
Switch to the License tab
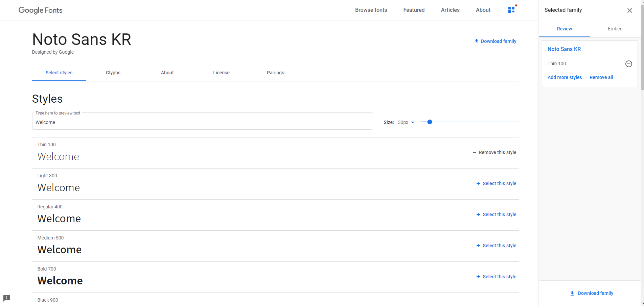(x=221, y=73)
